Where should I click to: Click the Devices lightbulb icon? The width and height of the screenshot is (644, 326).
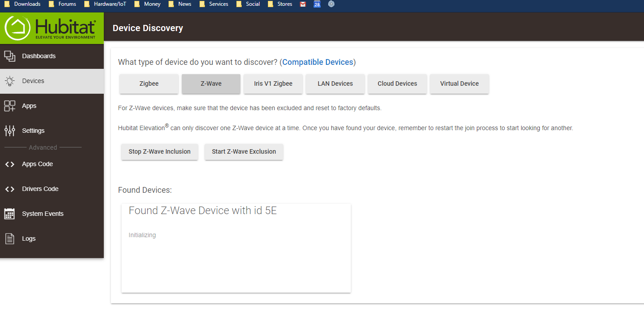coord(10,81)
